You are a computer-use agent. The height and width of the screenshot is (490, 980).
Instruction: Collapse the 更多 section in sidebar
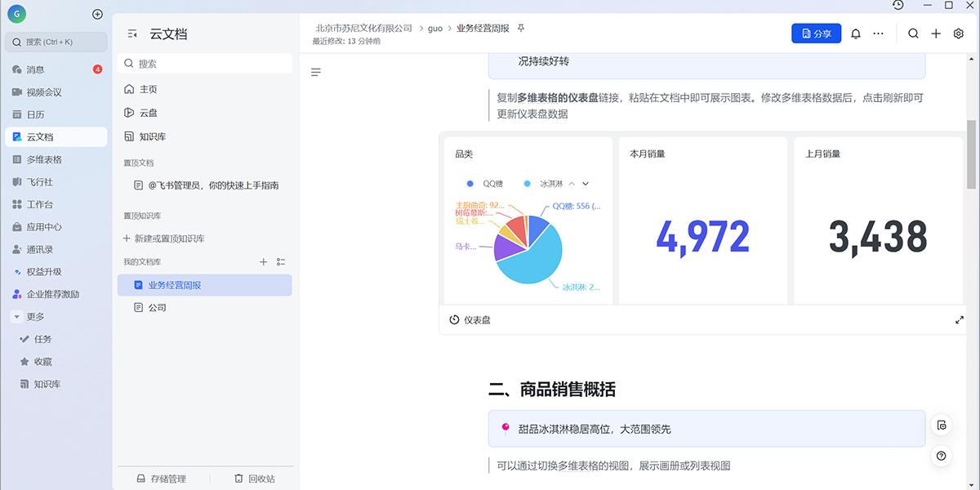[x=16, y=317]
